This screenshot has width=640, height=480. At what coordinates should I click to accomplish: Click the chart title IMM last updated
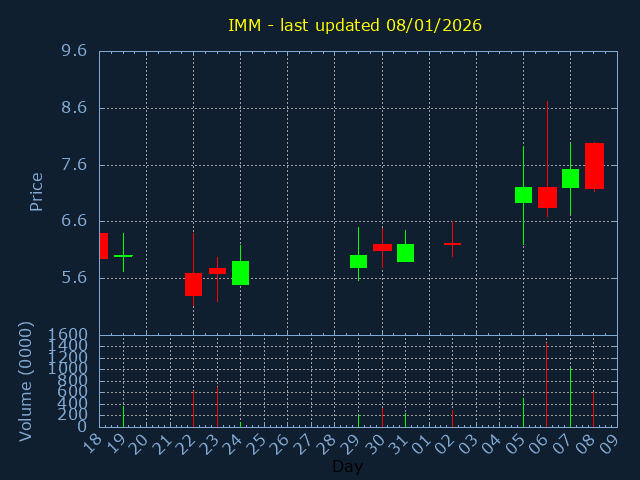pyautogui.click(x=355, y=25)
